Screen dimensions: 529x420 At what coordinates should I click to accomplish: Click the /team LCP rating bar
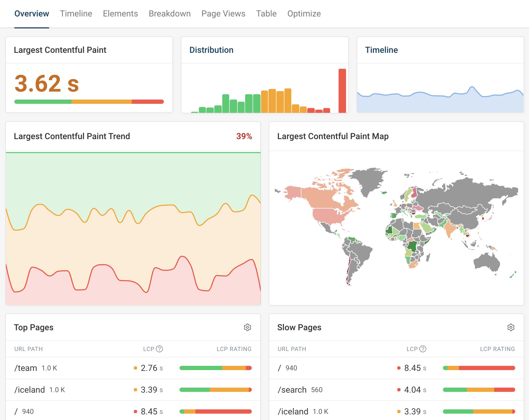point(215,368)
